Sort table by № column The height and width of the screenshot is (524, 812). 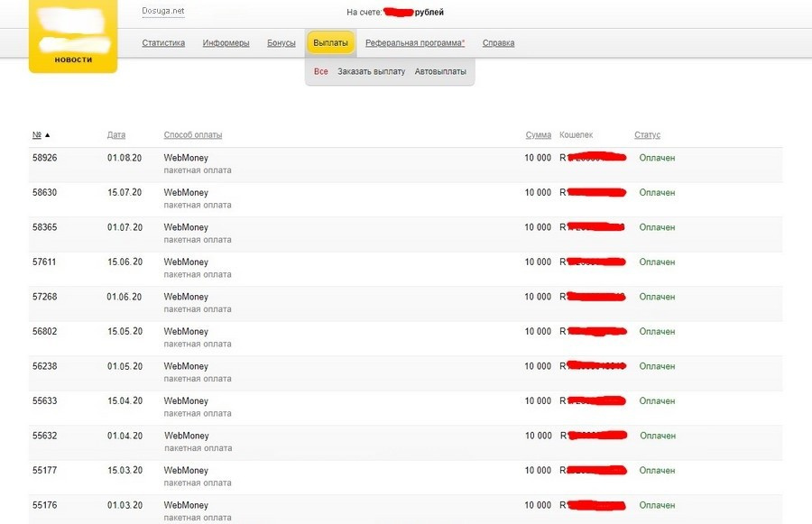coord(37,134)
